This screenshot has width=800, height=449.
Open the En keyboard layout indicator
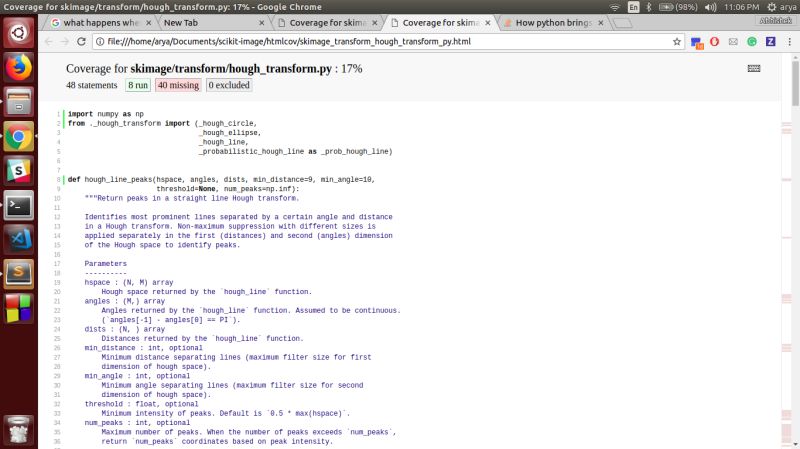coord(633,7)
